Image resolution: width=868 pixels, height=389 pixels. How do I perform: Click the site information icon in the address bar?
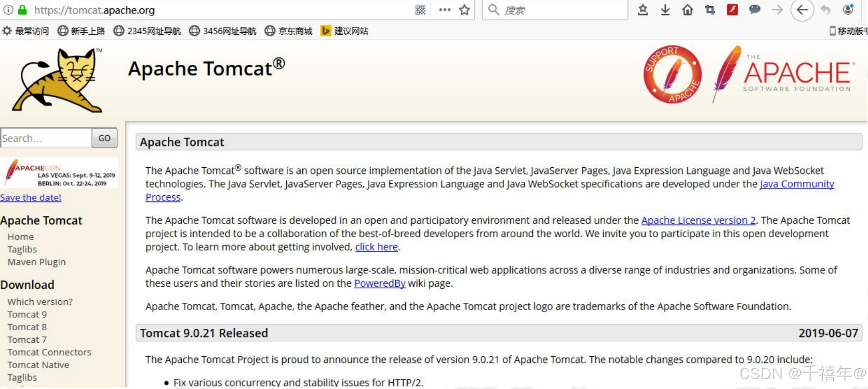coord(8,10)
